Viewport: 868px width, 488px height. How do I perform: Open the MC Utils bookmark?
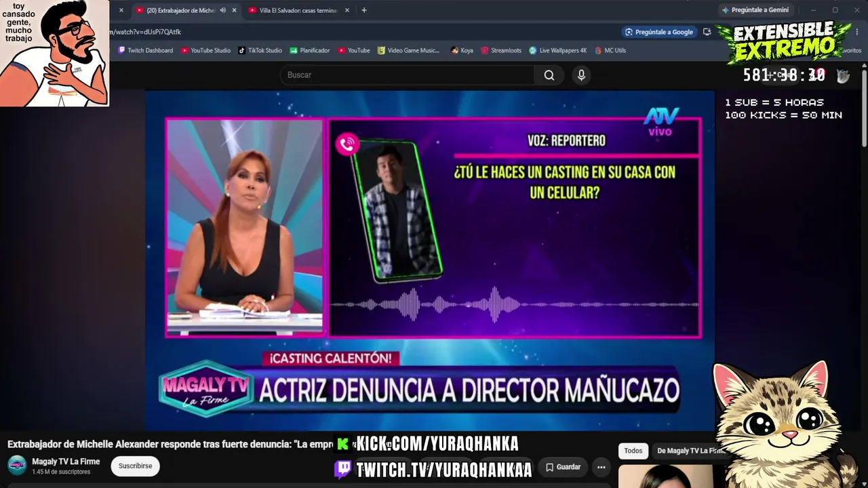coord(610,50)
